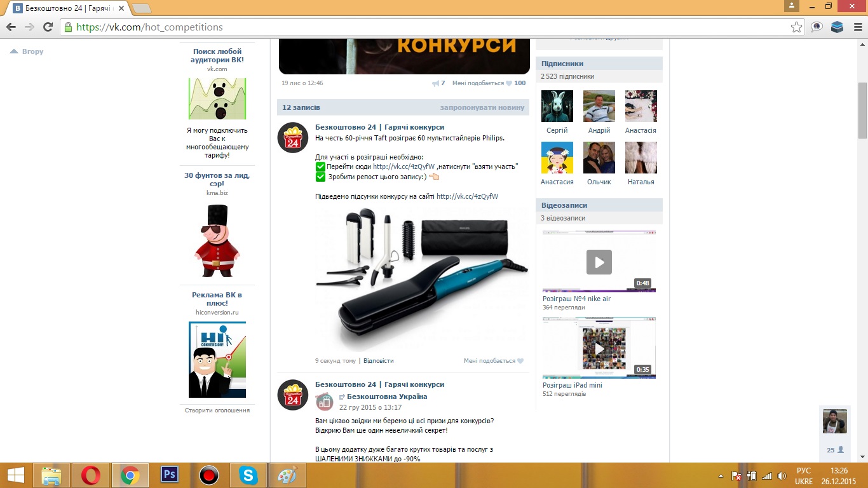Click the Безкоштовна Україна small avatar
The width and height of the screenshot is (868, 488).
pos(325,401)
